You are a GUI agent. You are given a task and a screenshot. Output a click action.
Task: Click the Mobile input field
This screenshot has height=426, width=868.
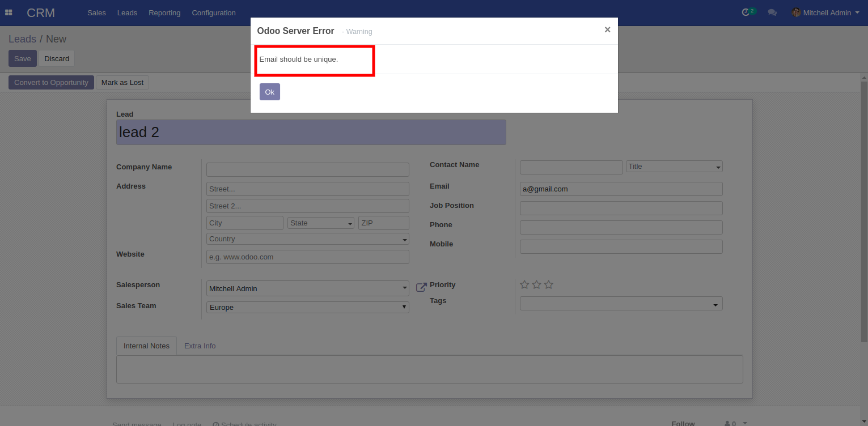tap(621, 246)
